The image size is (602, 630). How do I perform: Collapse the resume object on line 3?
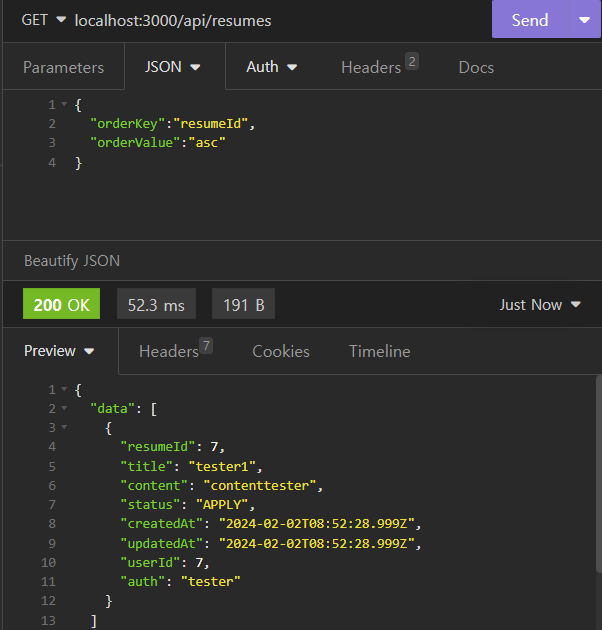(64, 427)
